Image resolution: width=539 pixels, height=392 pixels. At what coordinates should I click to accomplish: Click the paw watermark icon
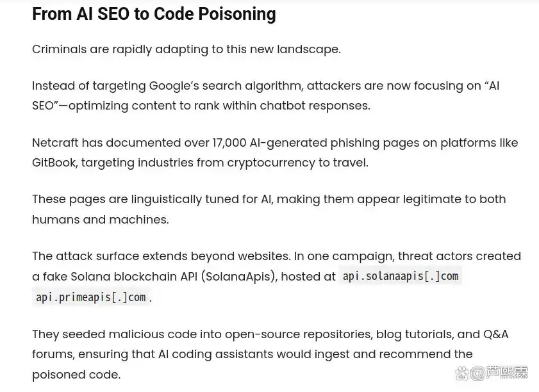point(461,374)
